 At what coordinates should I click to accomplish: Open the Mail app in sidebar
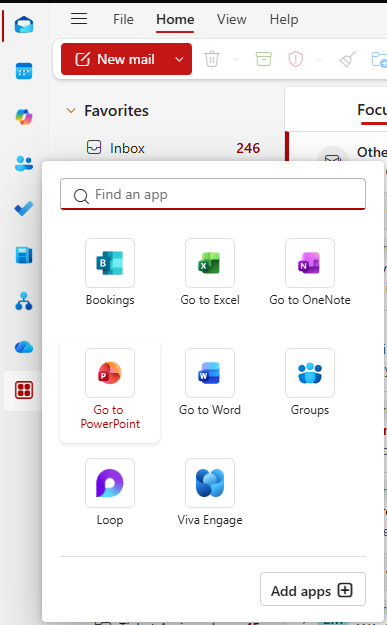coord(24,25)
